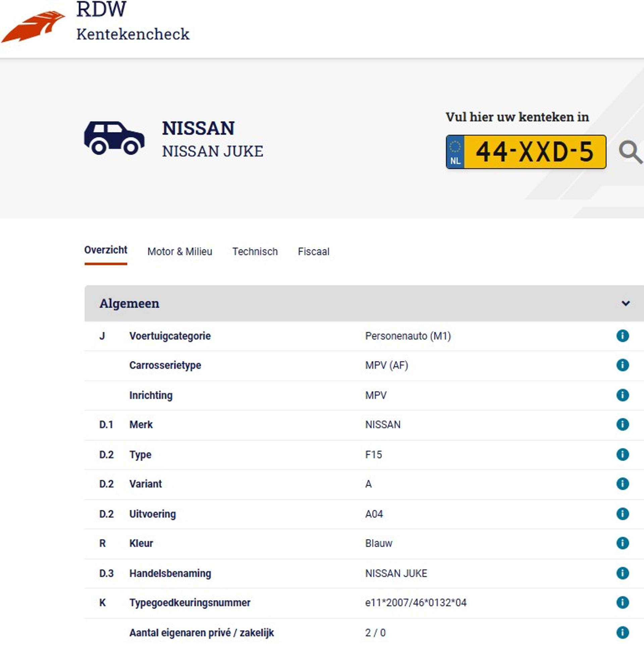Open info icon for Merk row
Viewport: 644px width, 646px height.
623,424
